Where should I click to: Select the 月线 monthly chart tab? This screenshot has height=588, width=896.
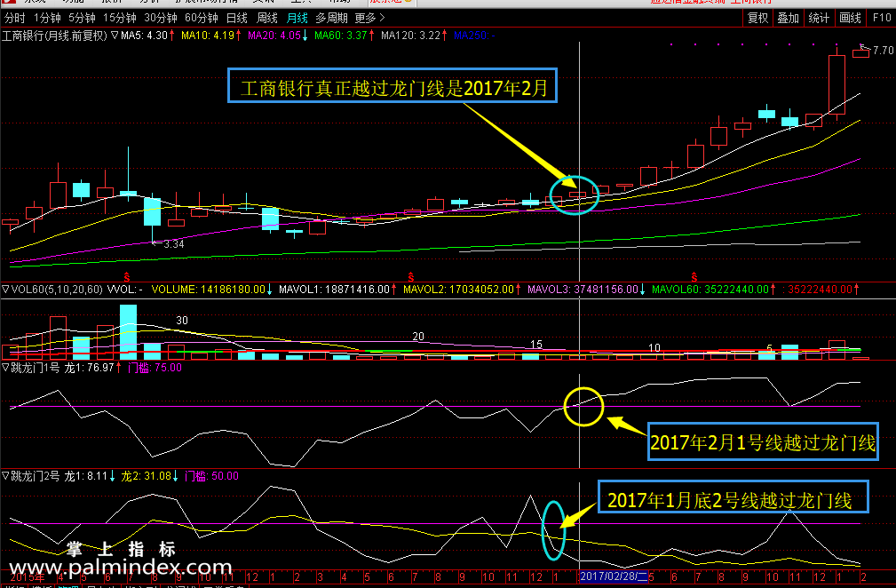point(297,19)
